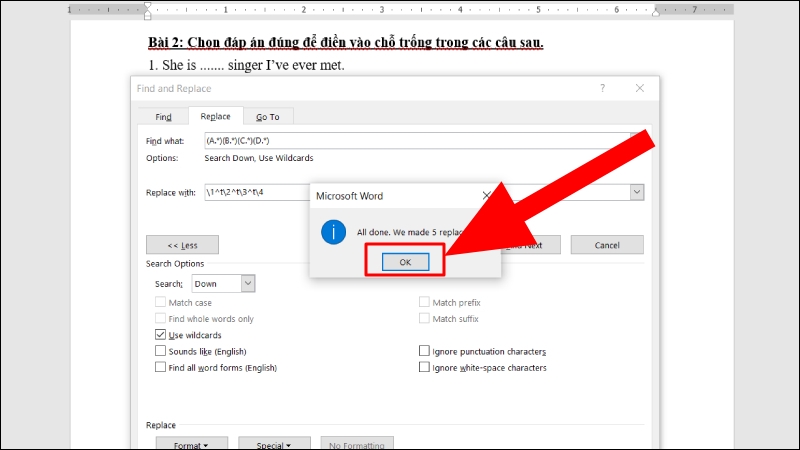800x450 pixels.
Task: Switch to the Replace tab
Action: pyautogui.click(x=215, y=116)
